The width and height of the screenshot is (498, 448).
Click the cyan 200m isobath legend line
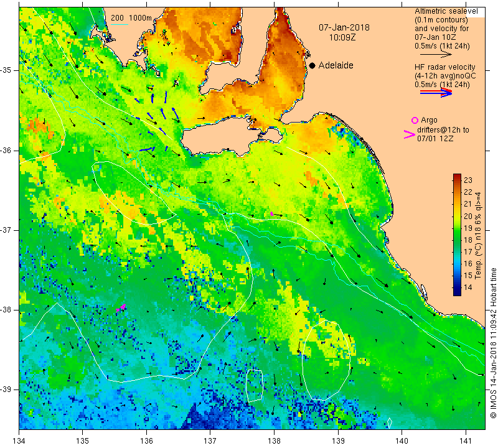[120, 24]
